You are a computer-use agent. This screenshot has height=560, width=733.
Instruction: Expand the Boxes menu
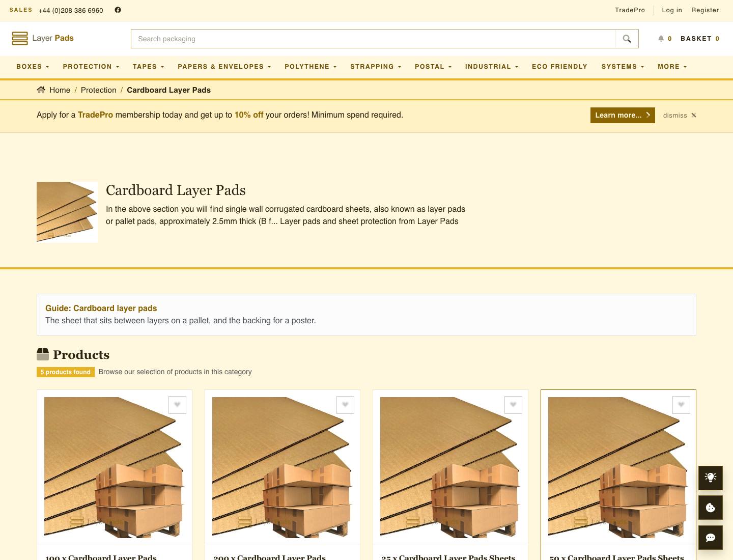(33, 67)
